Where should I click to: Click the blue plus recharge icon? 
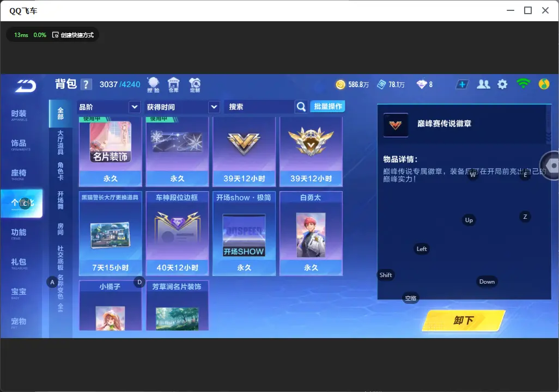coord(462,84)
